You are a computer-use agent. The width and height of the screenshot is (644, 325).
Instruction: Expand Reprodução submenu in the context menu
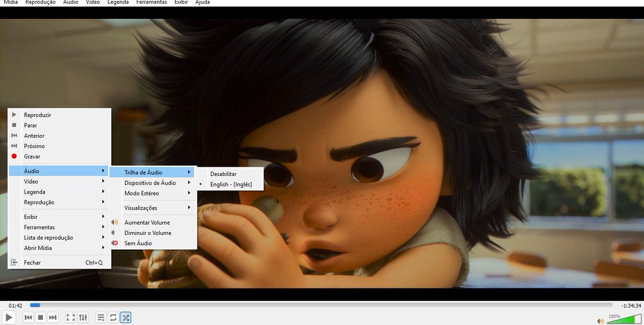click(60, 202)
